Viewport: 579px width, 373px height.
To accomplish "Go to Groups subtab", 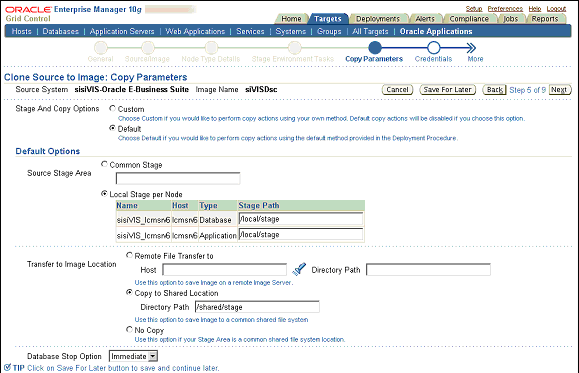I will click(x=329, y=31).
